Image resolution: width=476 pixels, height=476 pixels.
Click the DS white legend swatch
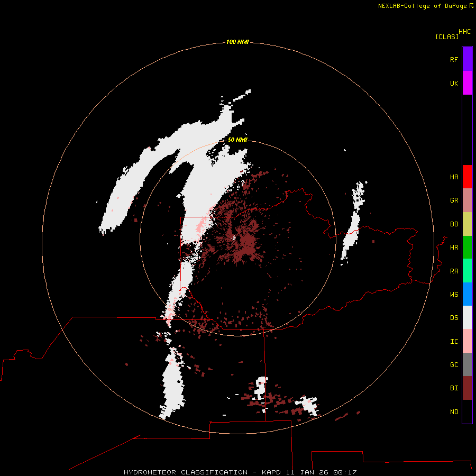[x=467, y=317]
